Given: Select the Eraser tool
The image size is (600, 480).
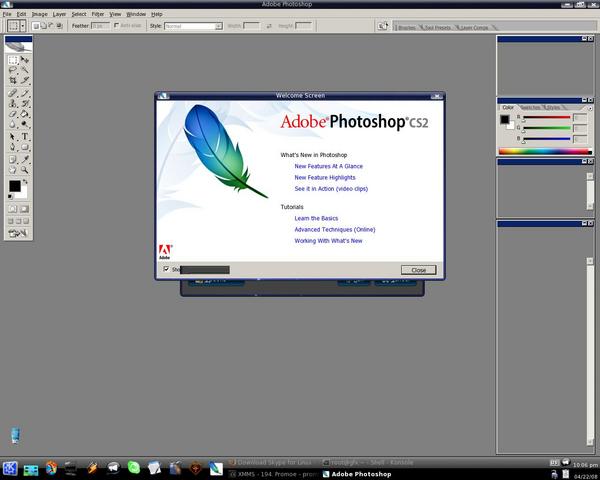Looking at the screenshot, I should point(13,114).
